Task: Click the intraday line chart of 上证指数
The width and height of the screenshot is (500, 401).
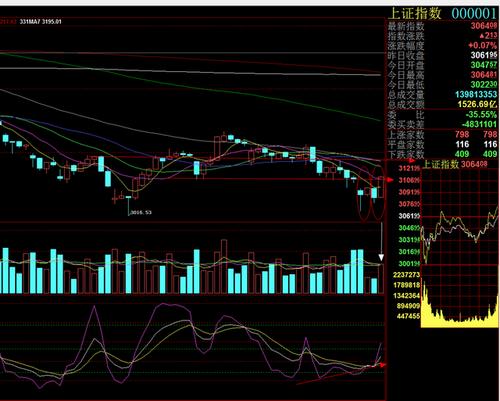Action: click(460, 217)
